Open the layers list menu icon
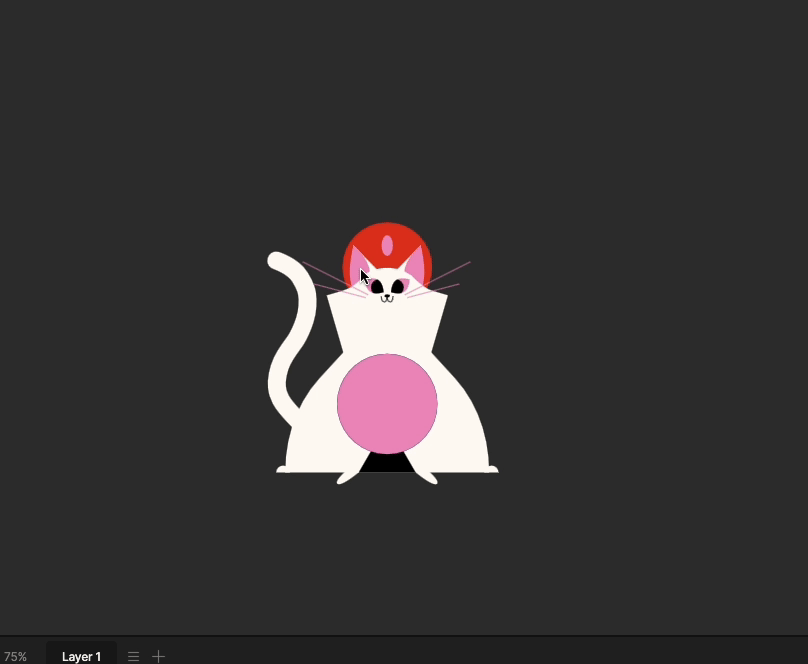This screenshot has height=664, width=808. 133,657
